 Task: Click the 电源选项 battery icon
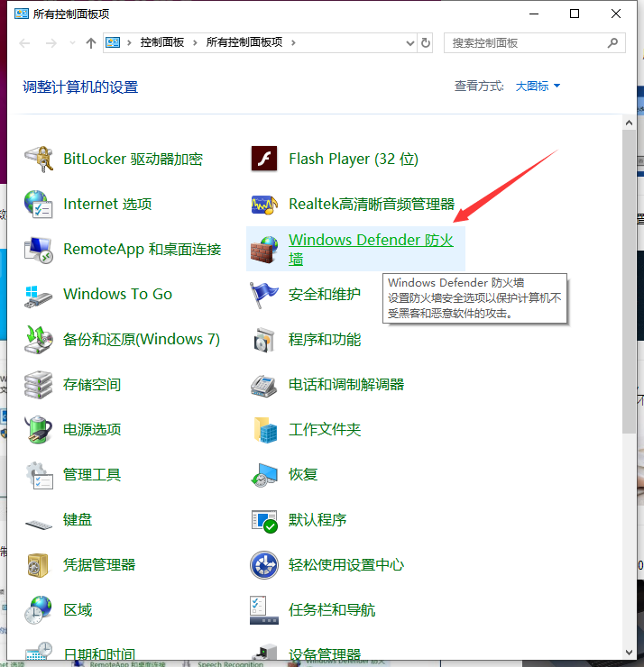coord(39,430)
